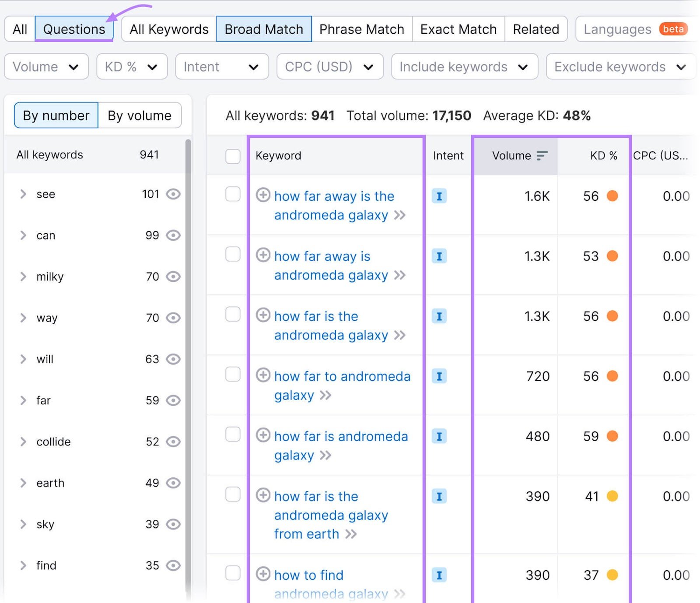Expand the "collide" keyword group chevron

23,442
